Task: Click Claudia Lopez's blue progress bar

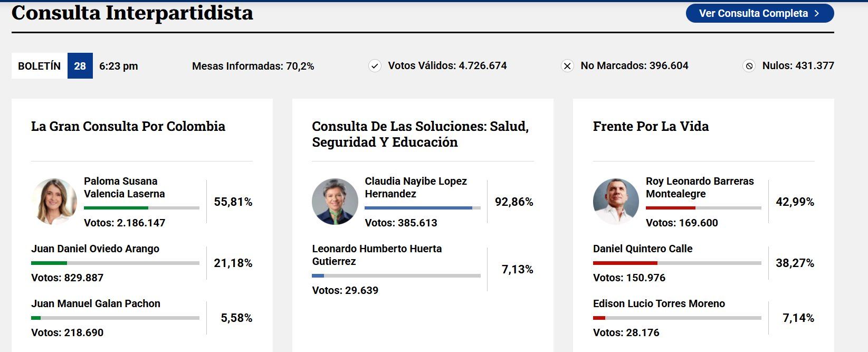Action: tap(419, 208)
